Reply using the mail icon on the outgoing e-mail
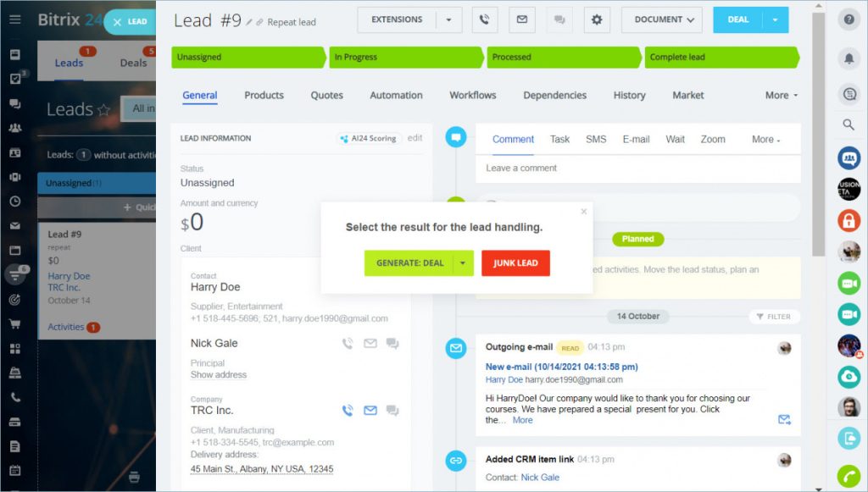The width and height of the screenshot is (868, 492). click(784, 419)
